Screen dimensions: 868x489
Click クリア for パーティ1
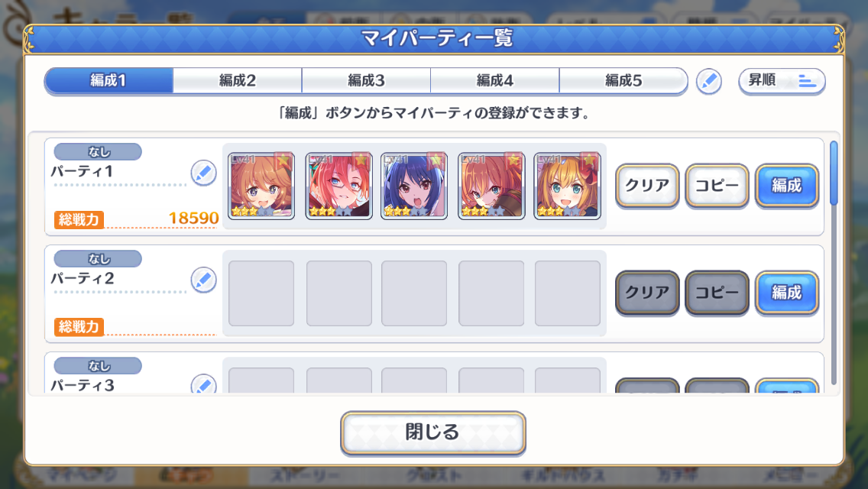[x=647, y=186]
